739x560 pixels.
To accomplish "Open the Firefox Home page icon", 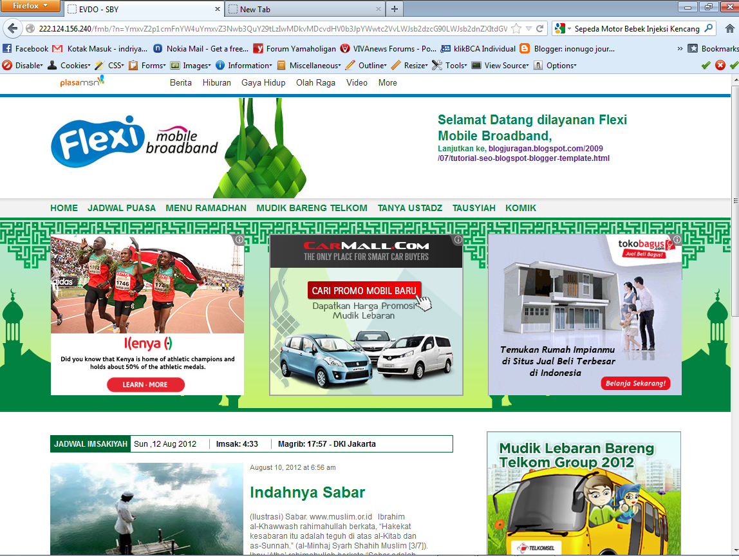I will (x=729, y=29).
